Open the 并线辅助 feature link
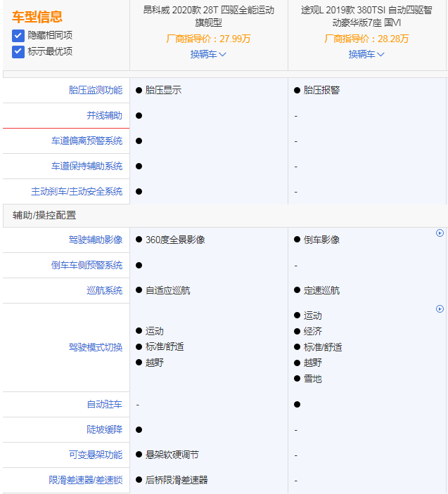 (x=104, y=115)
